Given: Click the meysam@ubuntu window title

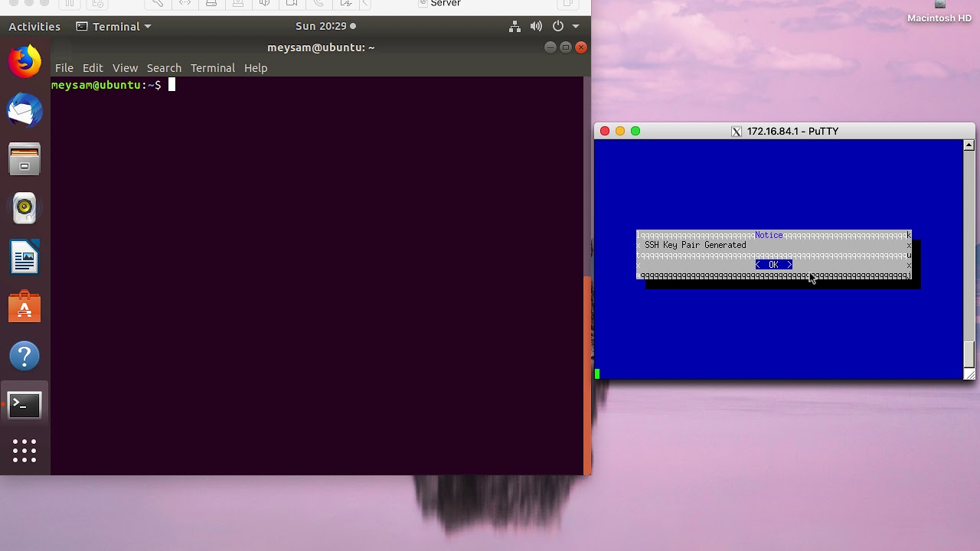Looking at the screenshot, I should point(321,47).
